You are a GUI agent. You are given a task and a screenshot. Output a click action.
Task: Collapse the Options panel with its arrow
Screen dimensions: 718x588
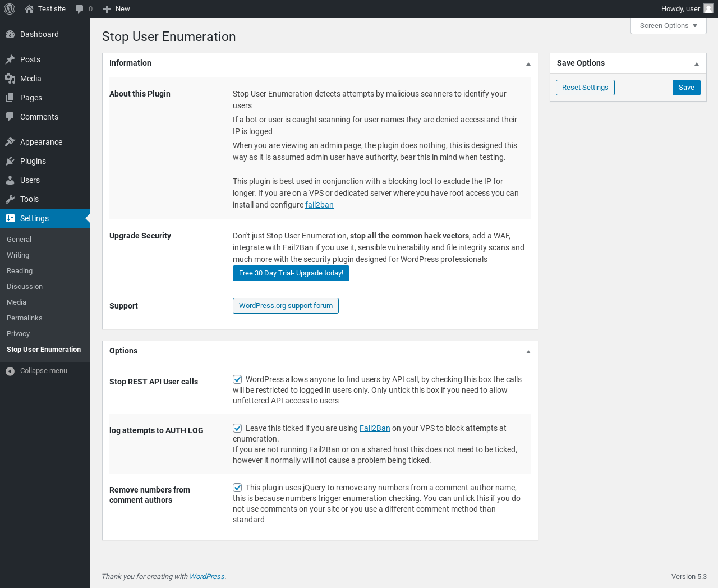(528, 351)
